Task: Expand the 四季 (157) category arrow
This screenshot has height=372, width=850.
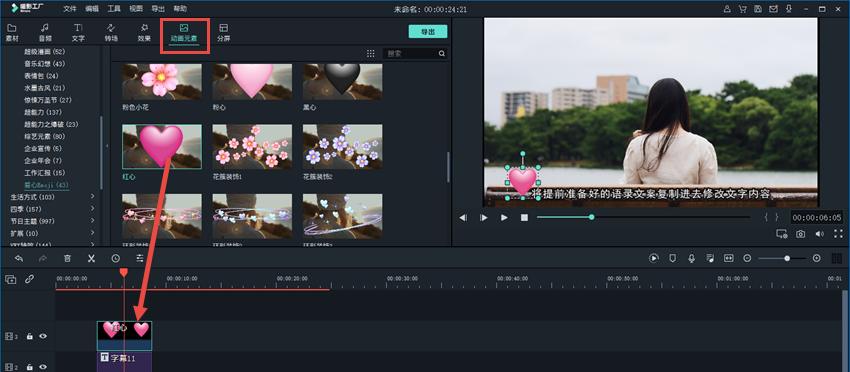Action: coord(93,209)
